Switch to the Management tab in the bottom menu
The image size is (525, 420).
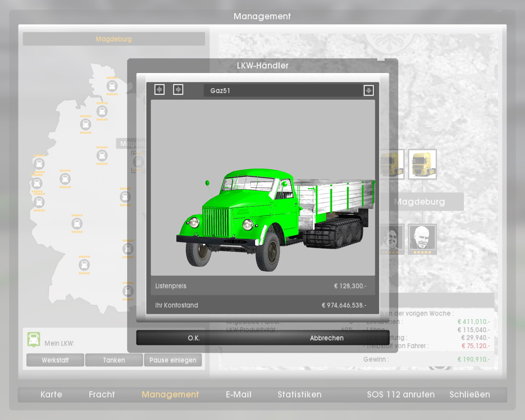click(x=170, y=395)
